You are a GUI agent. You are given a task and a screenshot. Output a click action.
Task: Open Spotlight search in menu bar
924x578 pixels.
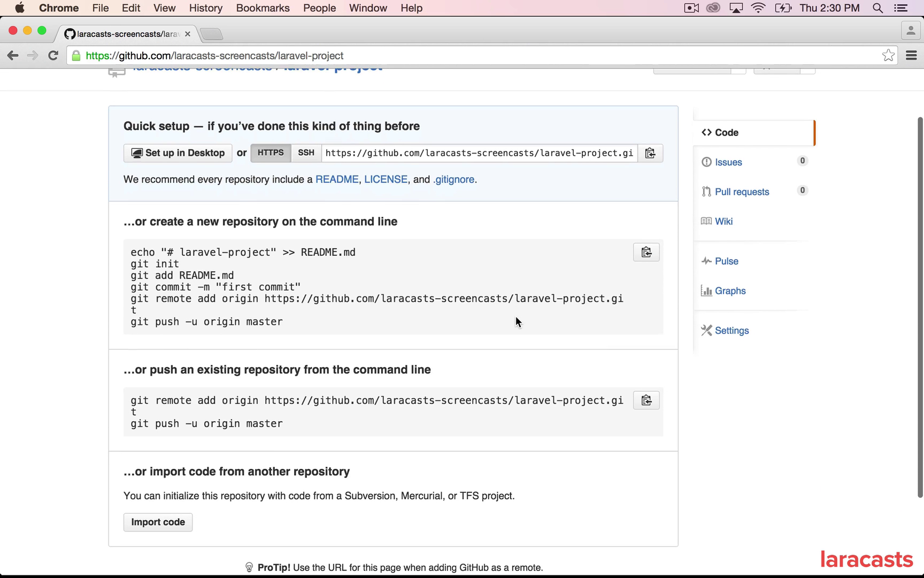pyautogui.click(x=877, y=8)
